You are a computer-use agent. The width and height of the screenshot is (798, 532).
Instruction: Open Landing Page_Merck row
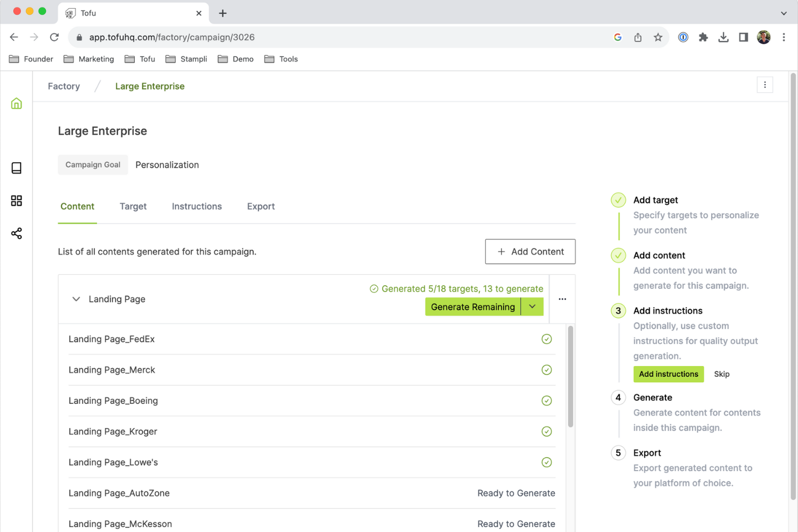pos(312,370)
